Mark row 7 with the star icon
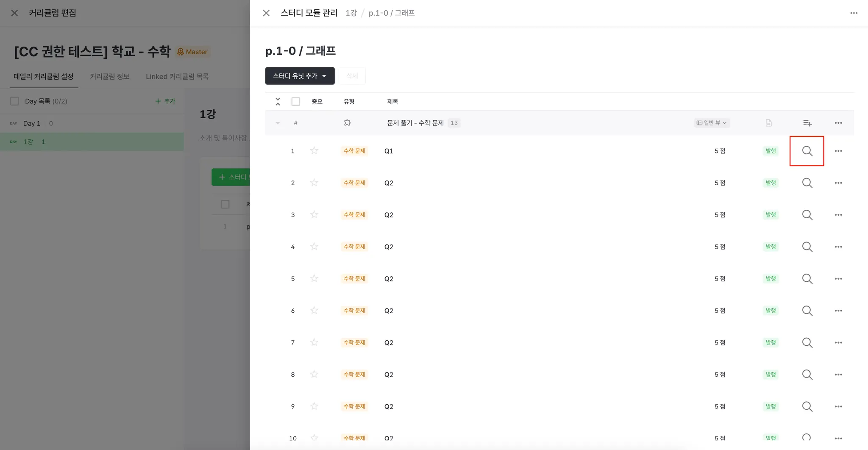 [314, 342]
